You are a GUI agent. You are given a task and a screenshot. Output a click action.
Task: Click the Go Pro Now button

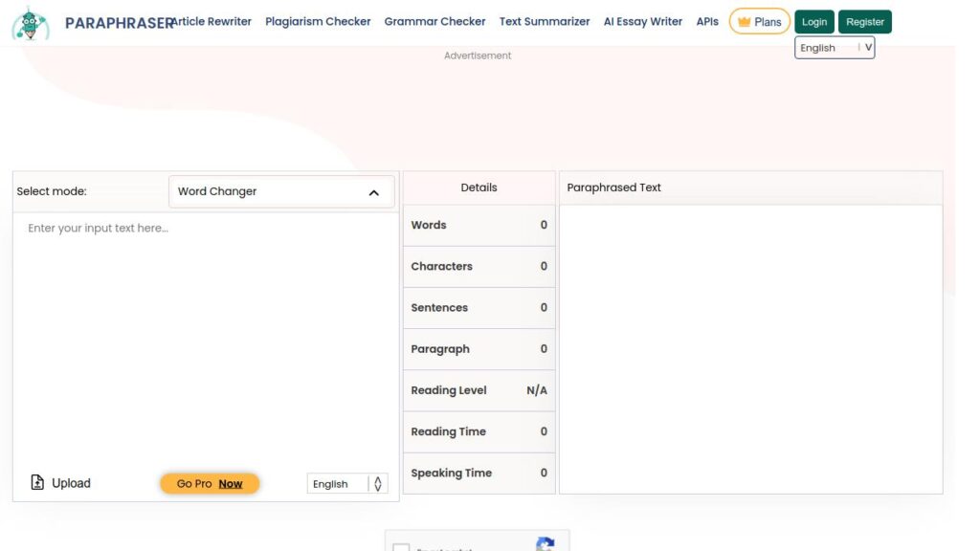coord(210,484)
